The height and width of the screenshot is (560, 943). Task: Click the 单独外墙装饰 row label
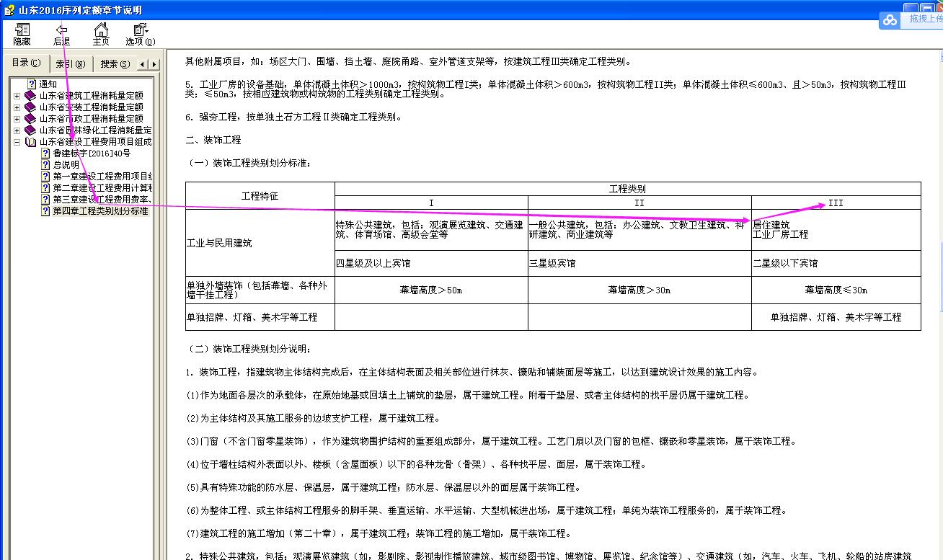coord(260,290)
